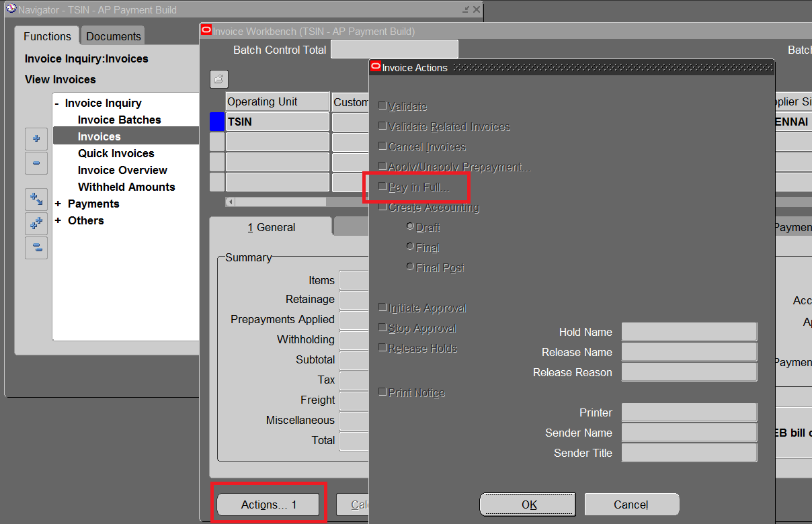The image size is (812, 524).
Task: Open the 1 General tab
Action: point(272,227)
